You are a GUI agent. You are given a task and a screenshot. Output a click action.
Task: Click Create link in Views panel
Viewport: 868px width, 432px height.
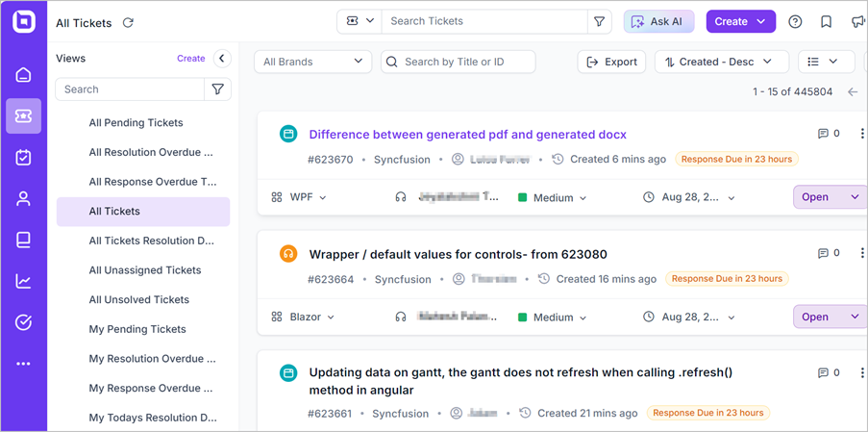[x=191, y=58]
